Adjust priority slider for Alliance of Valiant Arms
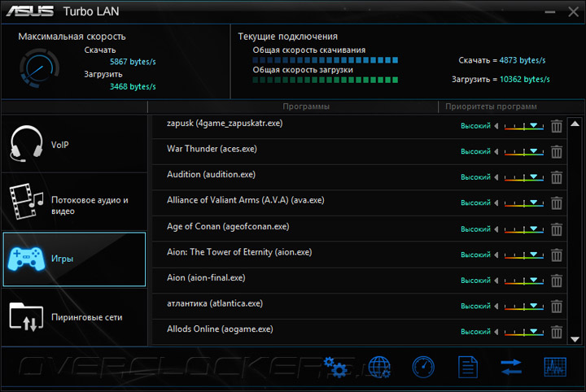The image size is (586, 392). 524,203
